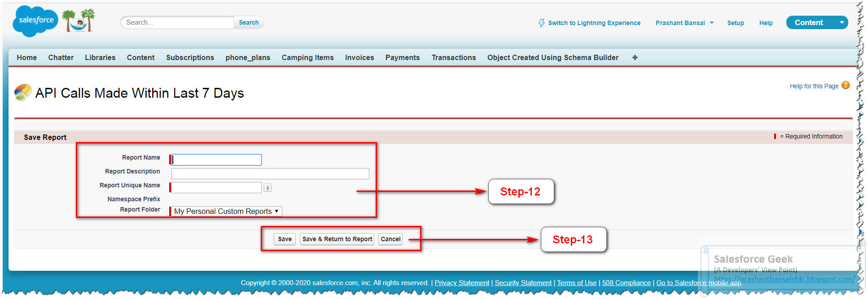Click the palm trees seasonal logo
Viewport: 868px width, 299px height.
point(79,21)
